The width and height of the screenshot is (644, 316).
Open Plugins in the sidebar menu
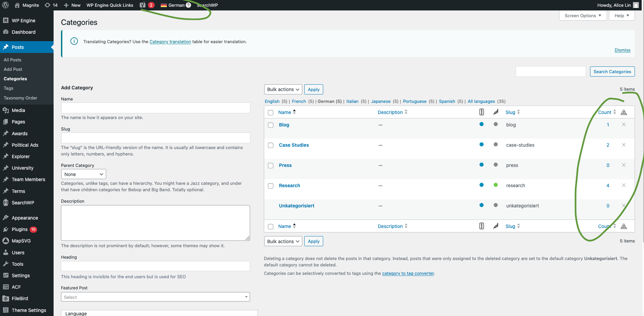click(x=20, y=229)
